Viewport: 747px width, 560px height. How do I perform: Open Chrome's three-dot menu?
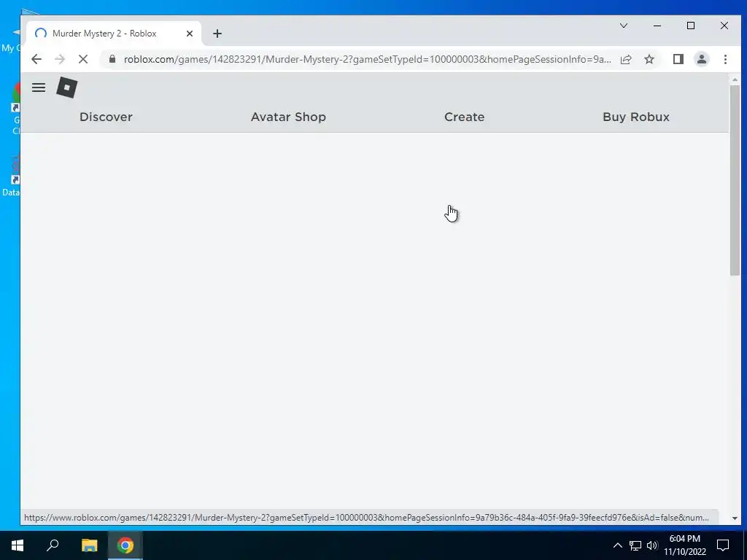click(x=725, y=59)
